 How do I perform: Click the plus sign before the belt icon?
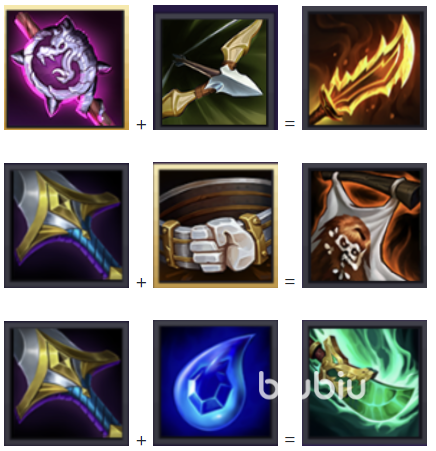pos(141,283)
